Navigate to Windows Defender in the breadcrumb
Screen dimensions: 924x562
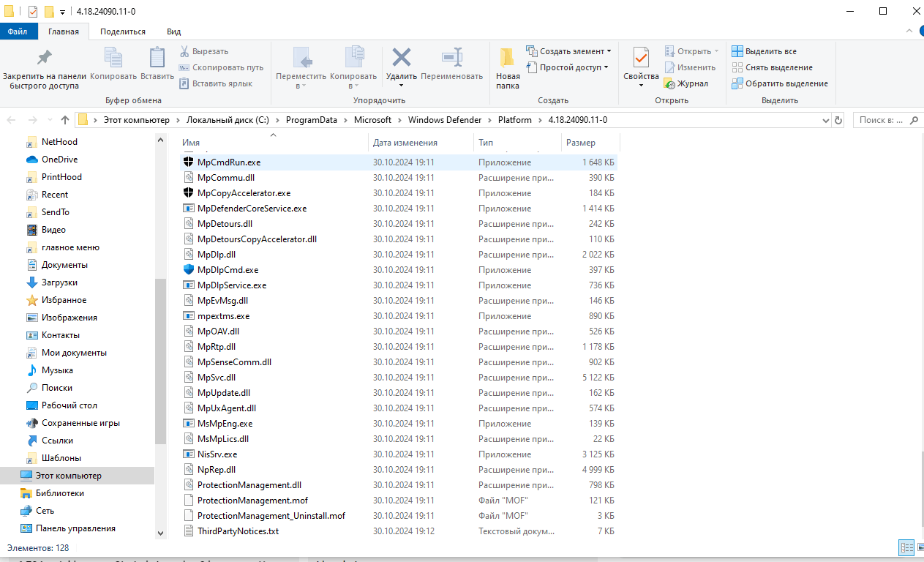coord(444,119)
